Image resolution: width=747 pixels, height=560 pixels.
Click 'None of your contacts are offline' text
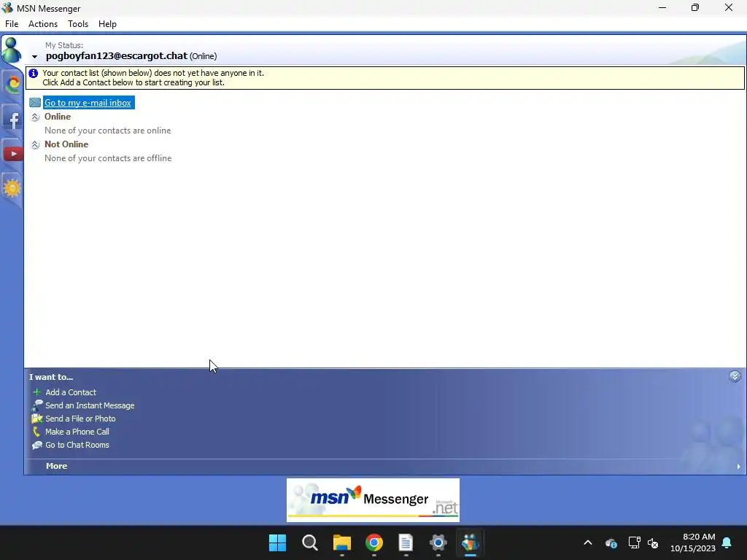(x=108, y=158)
